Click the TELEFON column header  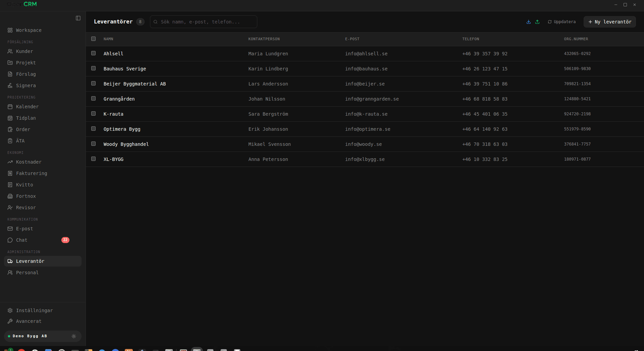coord(471,39)
